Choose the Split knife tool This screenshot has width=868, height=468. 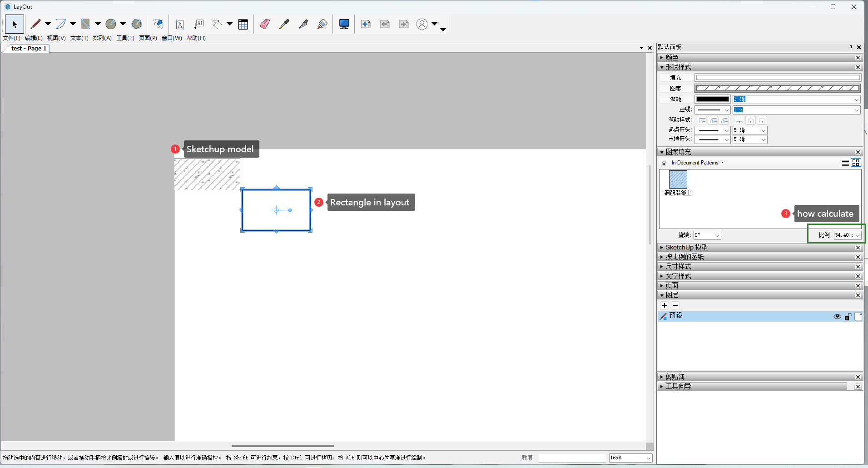[x=303, y=24]
